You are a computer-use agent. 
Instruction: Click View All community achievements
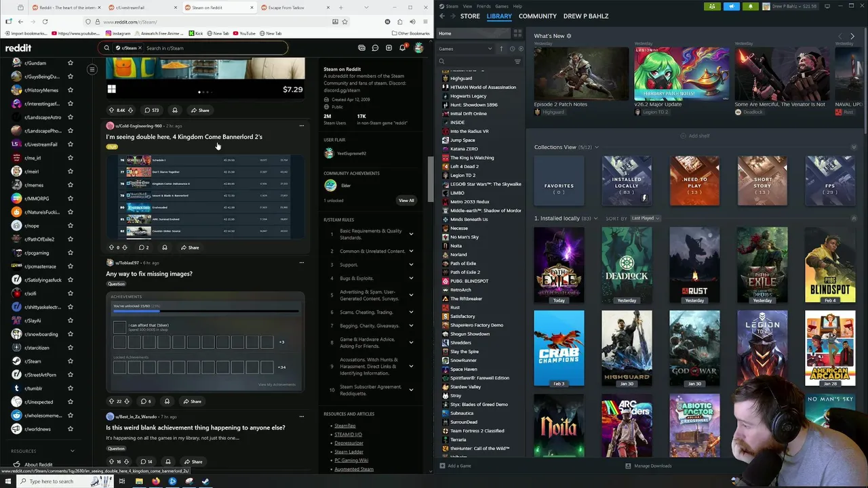(x=406, y=201)
